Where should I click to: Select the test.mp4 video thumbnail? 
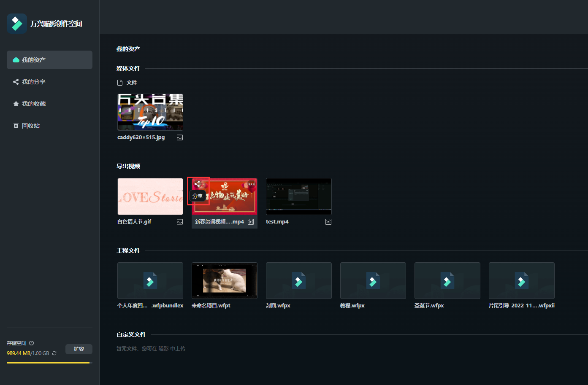pos(299,197)
